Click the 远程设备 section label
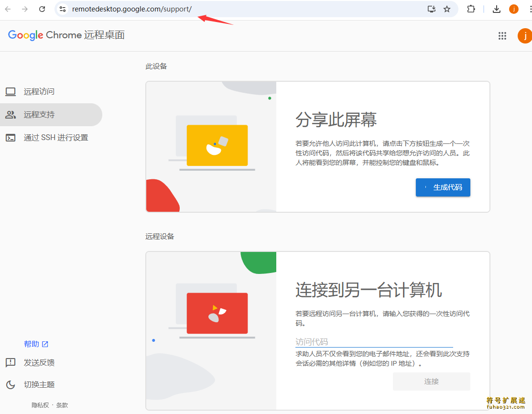This screenshot has height=414, width=532. [160, 237]
